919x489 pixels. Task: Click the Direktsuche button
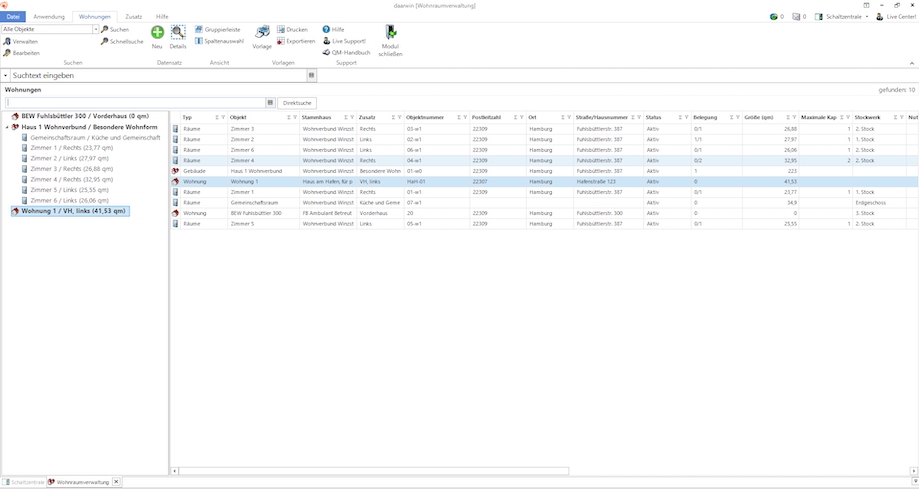(x=297, y=103)
